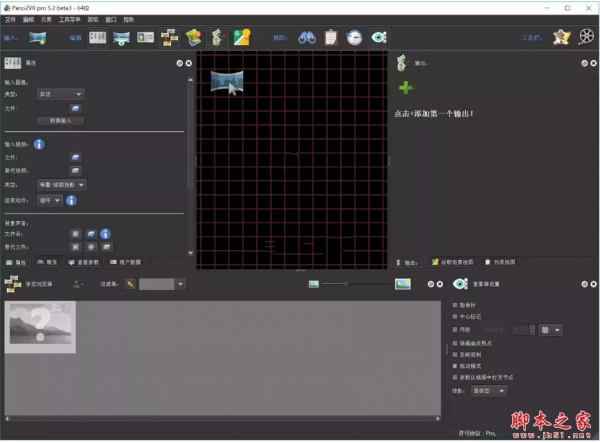Open the grid pattern dropdown

point(551,330)
